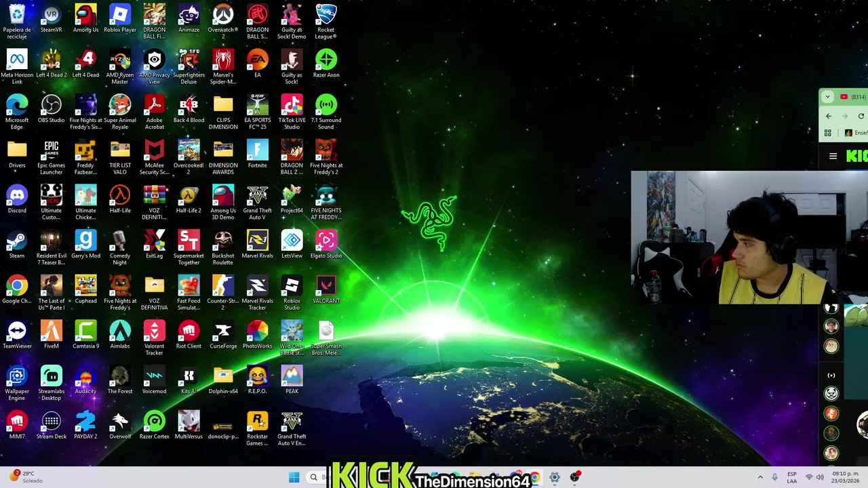Viewport: 868px width, 488px height.
Task: Launch SteamVR from the desktop
Action: tap(51, 18)
